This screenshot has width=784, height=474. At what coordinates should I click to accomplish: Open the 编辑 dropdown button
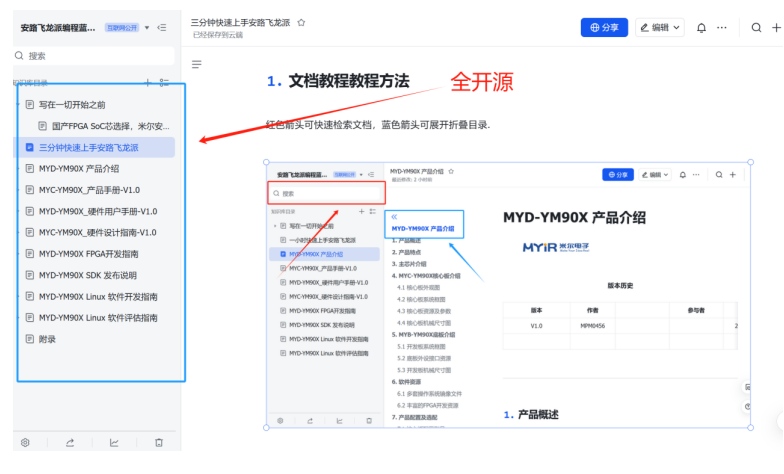[x=660, y=28]
